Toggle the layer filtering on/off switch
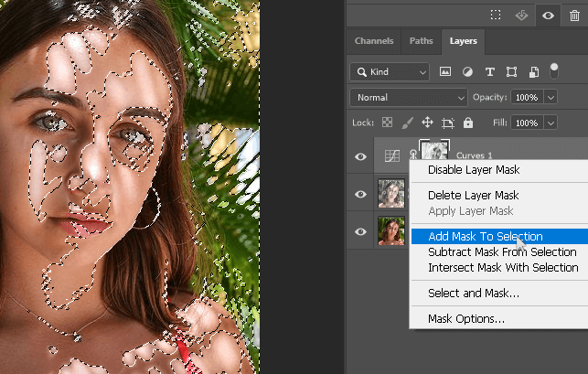588x374 pixels. coord(554,71)
